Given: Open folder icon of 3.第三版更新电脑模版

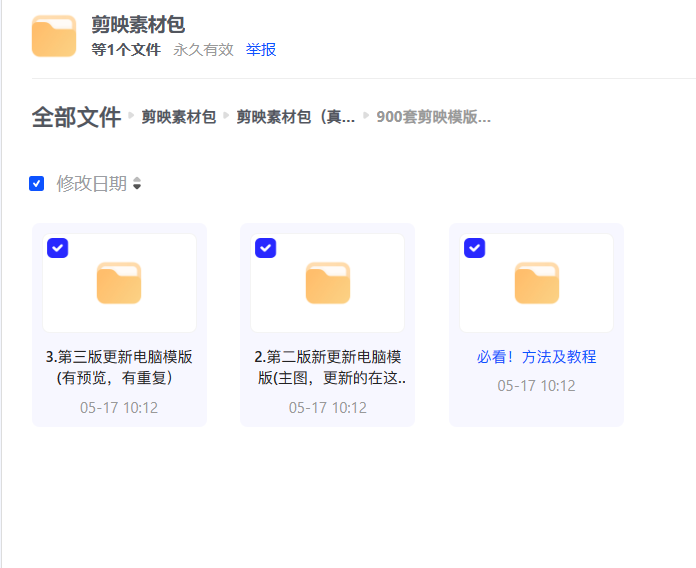Looking at the screenshot, I should click(x=119, y=283).
